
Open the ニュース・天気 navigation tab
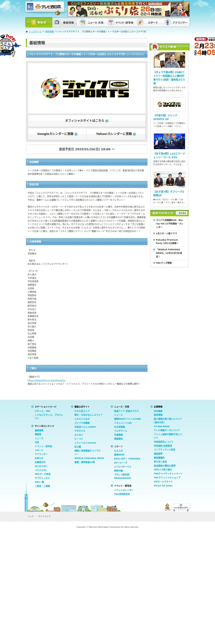(92, 23)
